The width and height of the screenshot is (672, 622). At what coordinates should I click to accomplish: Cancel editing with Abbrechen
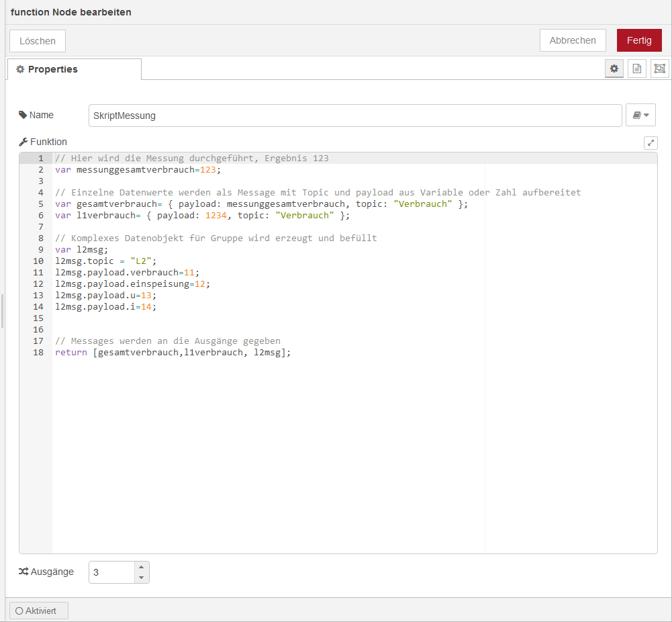[573, 40]
